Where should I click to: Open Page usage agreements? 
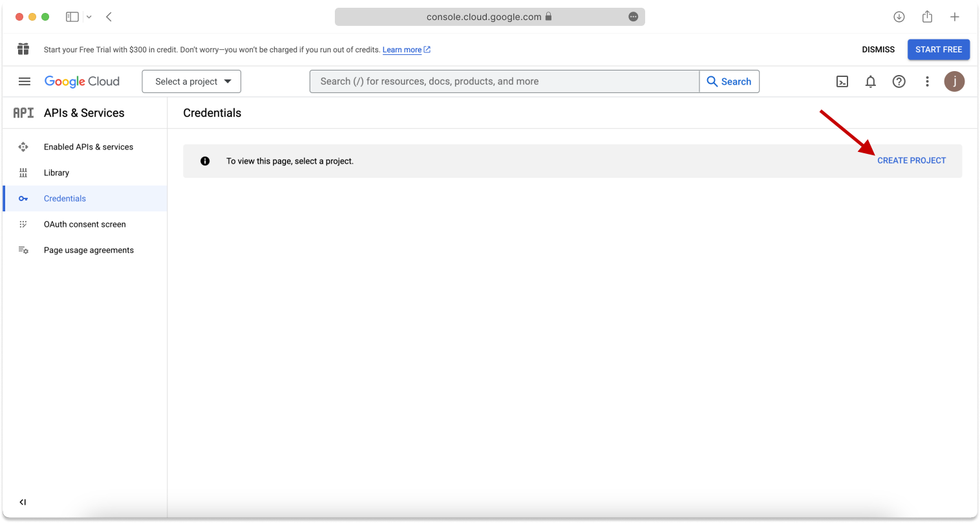89,250
